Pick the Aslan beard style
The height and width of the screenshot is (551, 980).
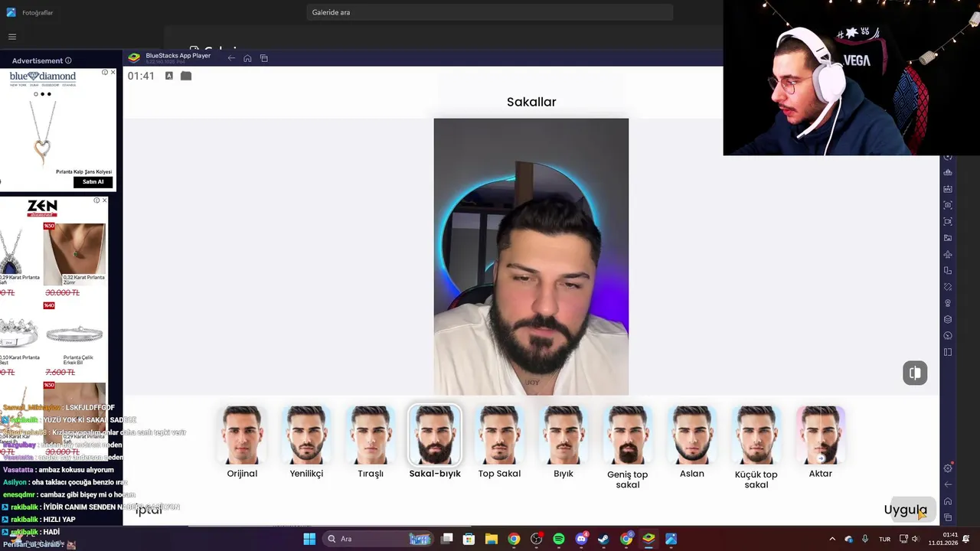point(692,435)
